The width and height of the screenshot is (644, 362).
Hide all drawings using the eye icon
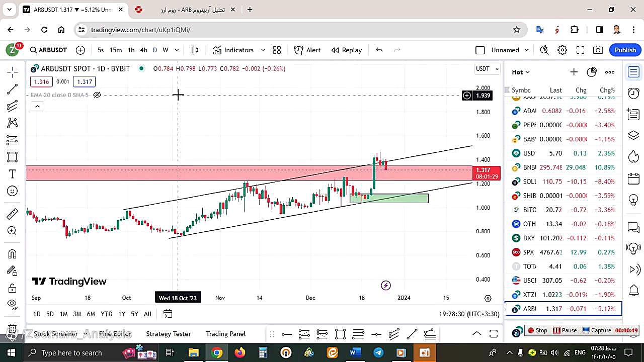[x=13, y=304]
